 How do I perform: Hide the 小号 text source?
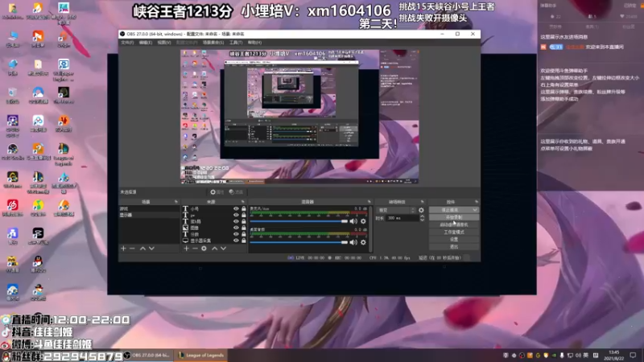[236, 208]
